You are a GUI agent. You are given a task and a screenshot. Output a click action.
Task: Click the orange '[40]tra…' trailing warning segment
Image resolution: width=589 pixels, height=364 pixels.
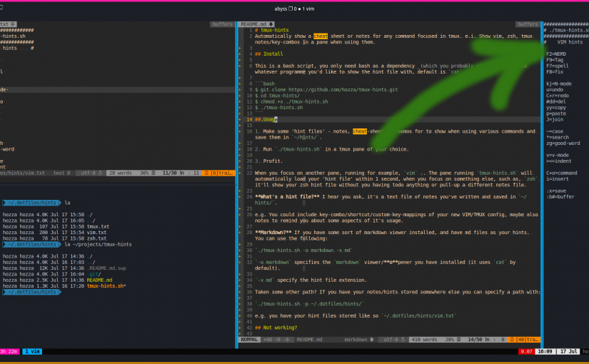(523, 340)
